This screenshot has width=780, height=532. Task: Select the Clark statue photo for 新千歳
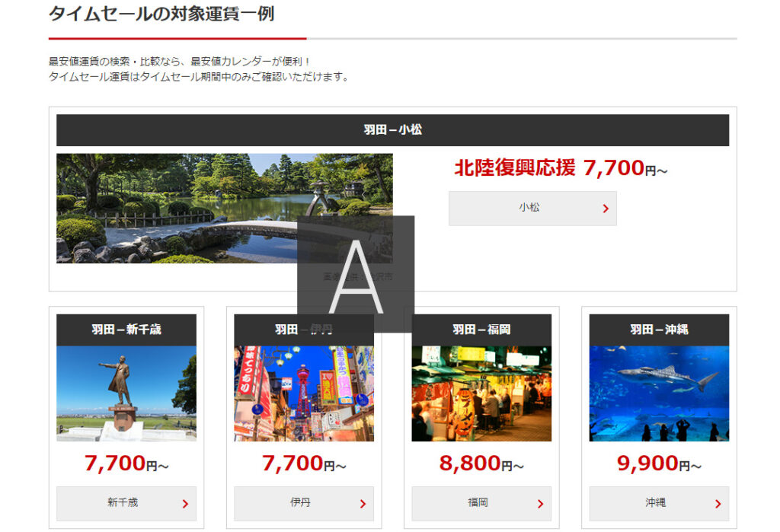pyautogui.click(x=126, y=393)
